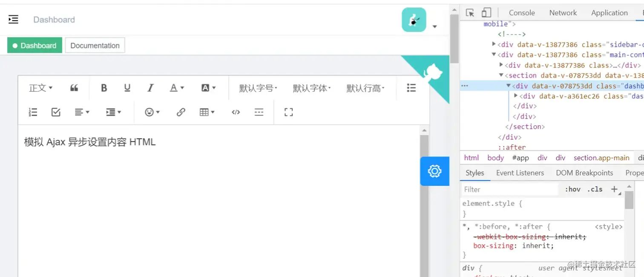This screenshot has height=277, width=644.
Task: Open the Event Listeners pane tab
Action: tap(520, 173)
